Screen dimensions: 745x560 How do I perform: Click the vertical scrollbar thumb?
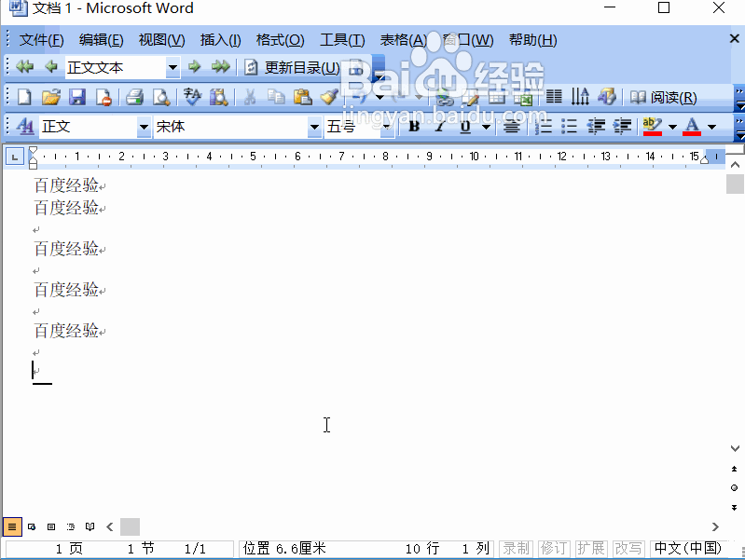point(735,184)
